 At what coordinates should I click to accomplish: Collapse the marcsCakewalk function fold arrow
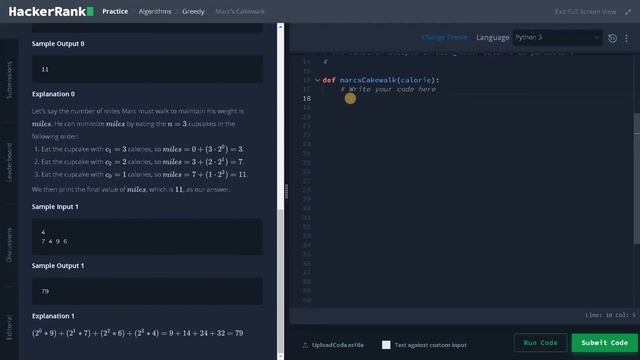pos(317,80)
